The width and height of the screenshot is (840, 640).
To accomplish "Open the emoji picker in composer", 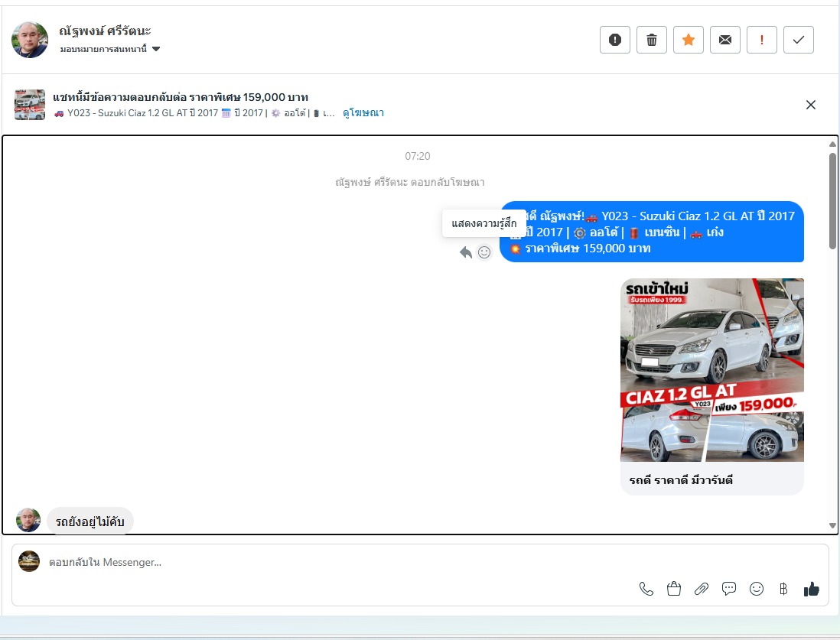I will (757, 589).
